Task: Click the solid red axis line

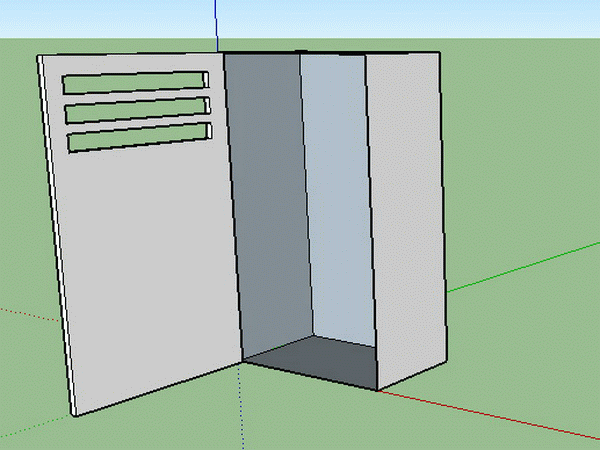Action: point(488,415)
